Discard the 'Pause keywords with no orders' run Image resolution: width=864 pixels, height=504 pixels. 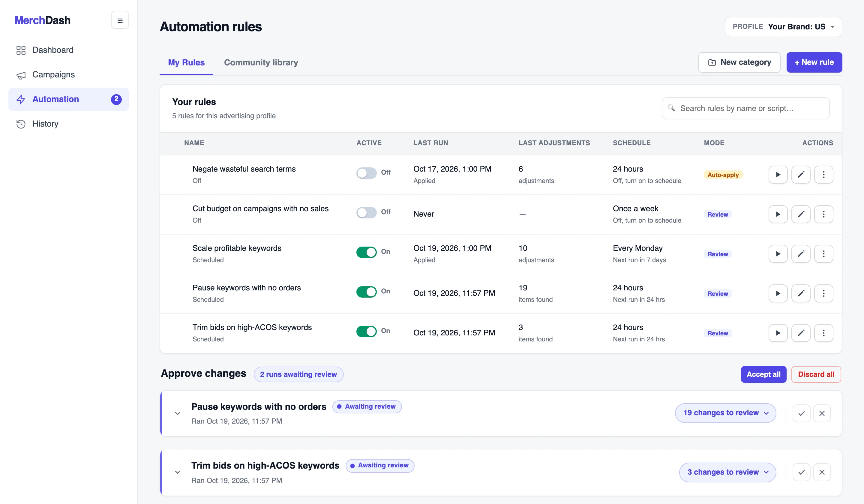(822, 413)
